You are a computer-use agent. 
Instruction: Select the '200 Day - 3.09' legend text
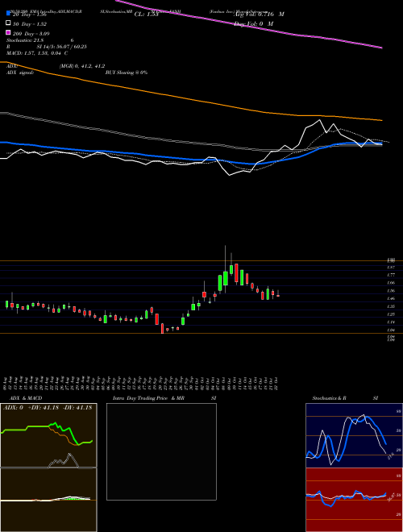(x=31, y=33)
